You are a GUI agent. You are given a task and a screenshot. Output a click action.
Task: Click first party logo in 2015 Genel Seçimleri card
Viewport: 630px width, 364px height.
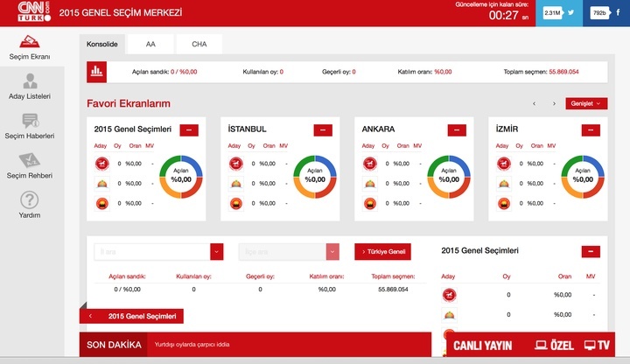pos(102,164)
